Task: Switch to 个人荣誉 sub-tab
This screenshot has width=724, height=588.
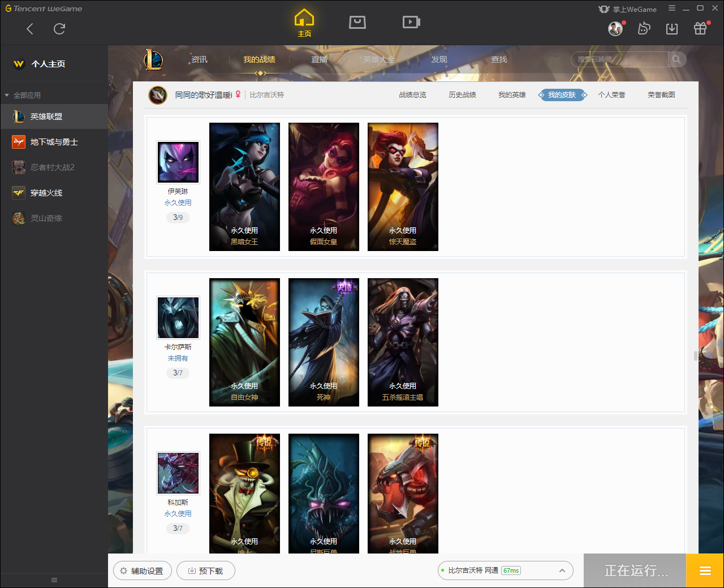Action: tap(611, 95)
